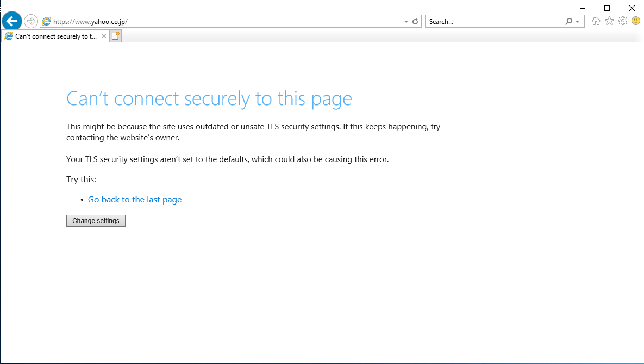Image resolution: width=644 pixels, height=364 pixels.
Task: Maximize the browser window
Action: (x=607, y=8)
